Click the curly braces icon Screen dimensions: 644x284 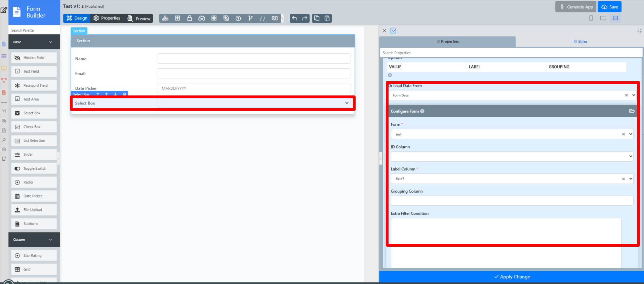[x=263, y=18]
